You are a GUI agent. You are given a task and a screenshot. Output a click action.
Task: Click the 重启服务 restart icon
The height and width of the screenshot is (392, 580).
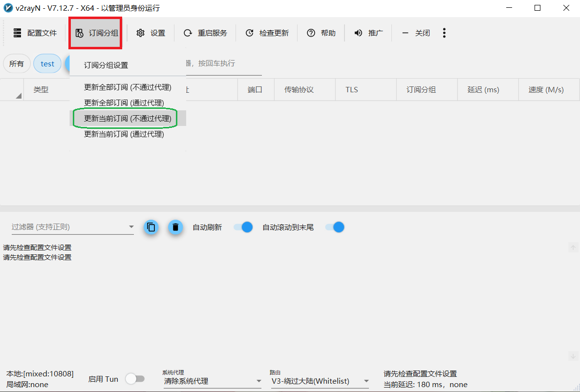click(x=188, y=33)
